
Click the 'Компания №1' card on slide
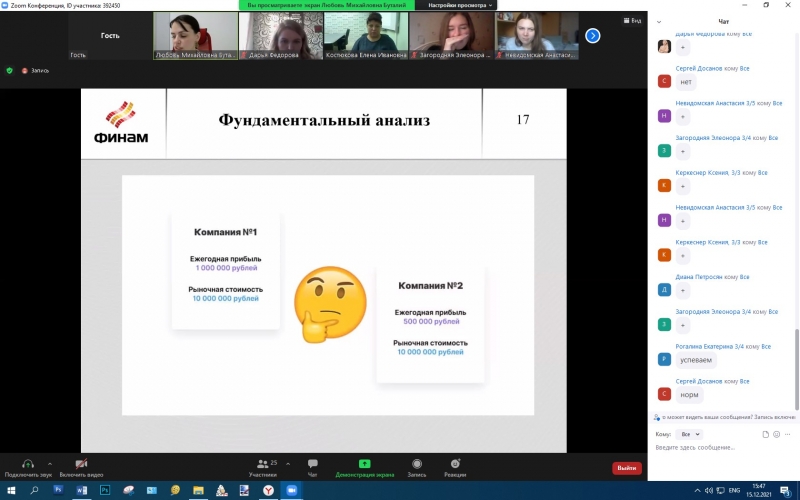(x=226, y=271)
